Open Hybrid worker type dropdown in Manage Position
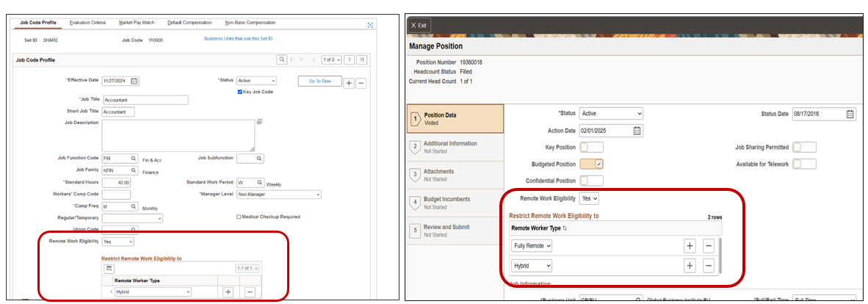 tap(532, 266)
